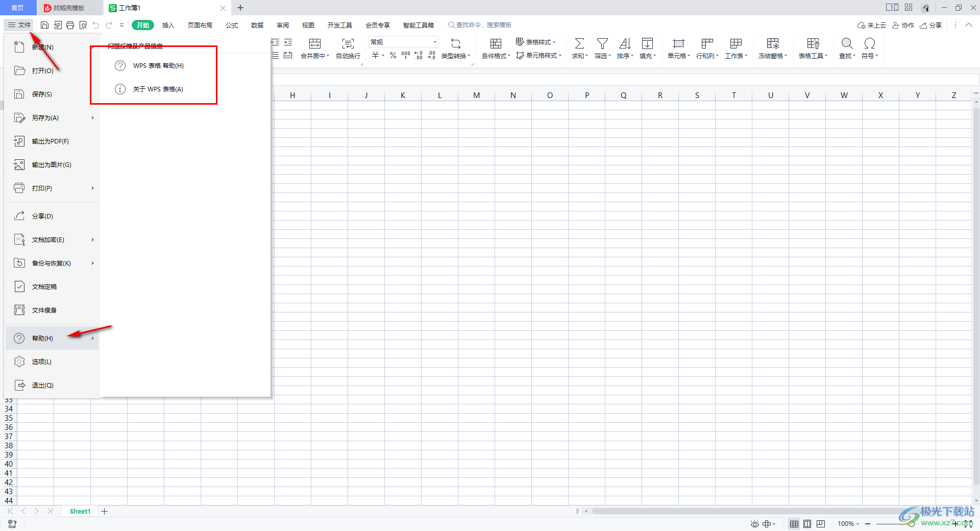The image size is (980, 531).
Task: Click the save icon in quick access toolbar
Action: coord(44,25)
